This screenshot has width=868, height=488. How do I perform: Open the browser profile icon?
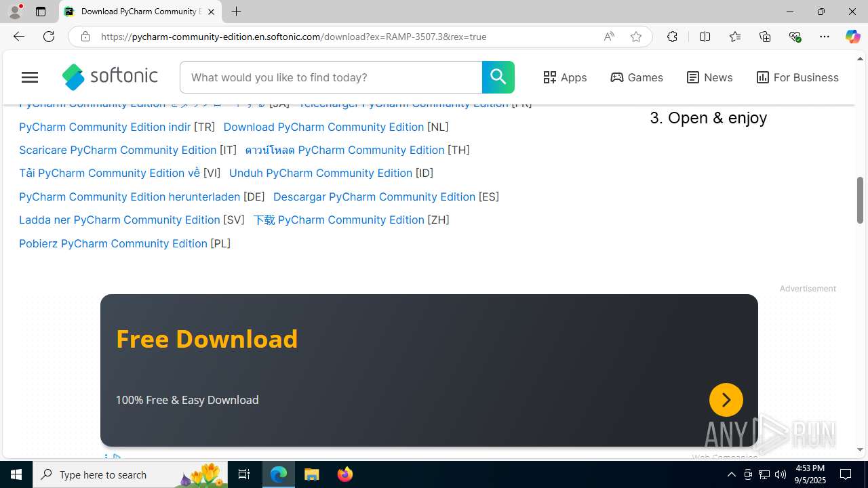[15, 12]
